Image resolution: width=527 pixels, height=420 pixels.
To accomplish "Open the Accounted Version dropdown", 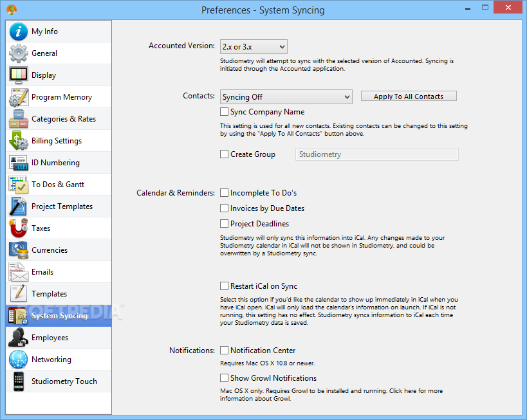I will pyautogui.click(x=254, y=47).
